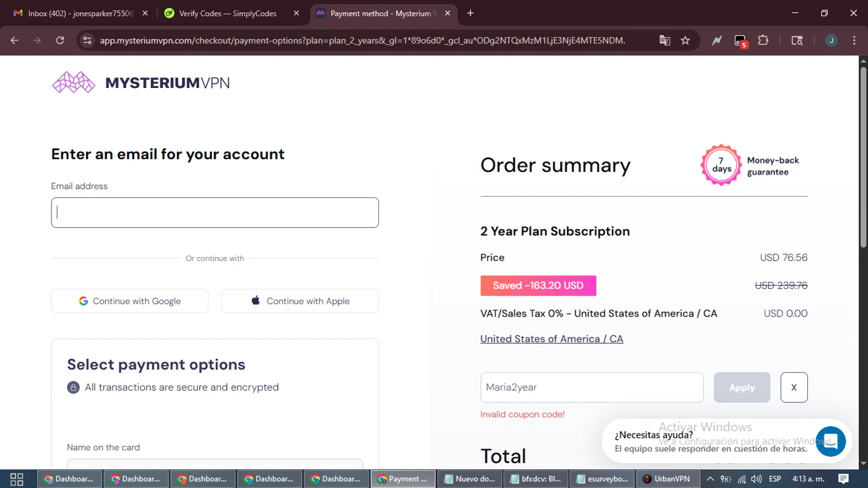Open the Chrome three-dot menu
The image size is (868, 488).
pyautogui.click(x=854, y=41)
